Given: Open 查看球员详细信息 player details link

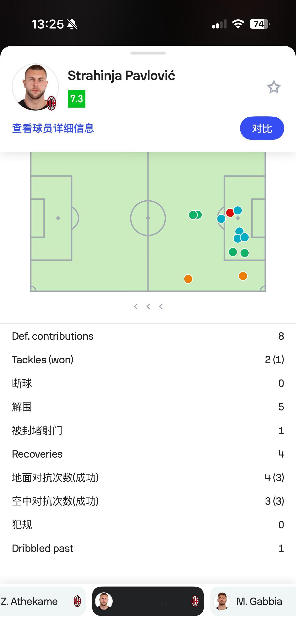Looking at the screenshot, I should (x=53, y=128).
